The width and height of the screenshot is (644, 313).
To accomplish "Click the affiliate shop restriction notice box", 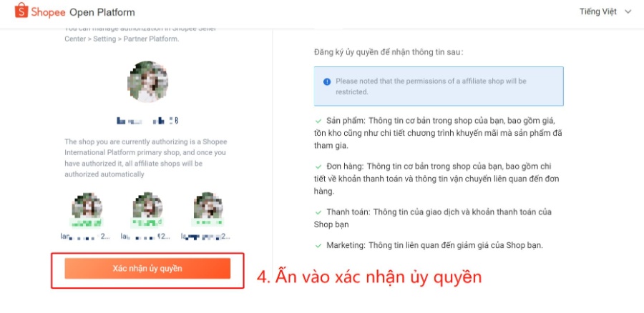I will click(439, 86).
